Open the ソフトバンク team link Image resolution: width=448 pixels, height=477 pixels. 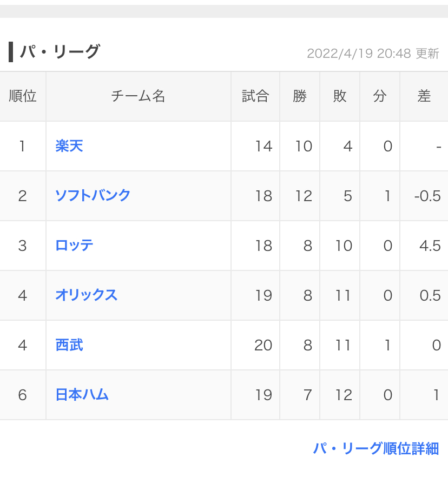click(93, 196)
